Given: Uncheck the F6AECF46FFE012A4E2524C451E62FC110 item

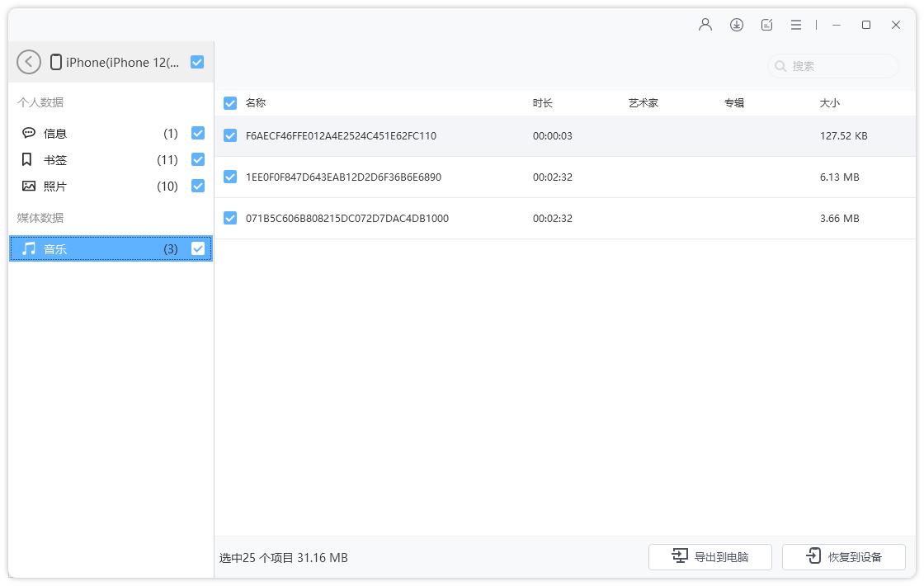Looking at the screenshot, I should pos(229,135).
